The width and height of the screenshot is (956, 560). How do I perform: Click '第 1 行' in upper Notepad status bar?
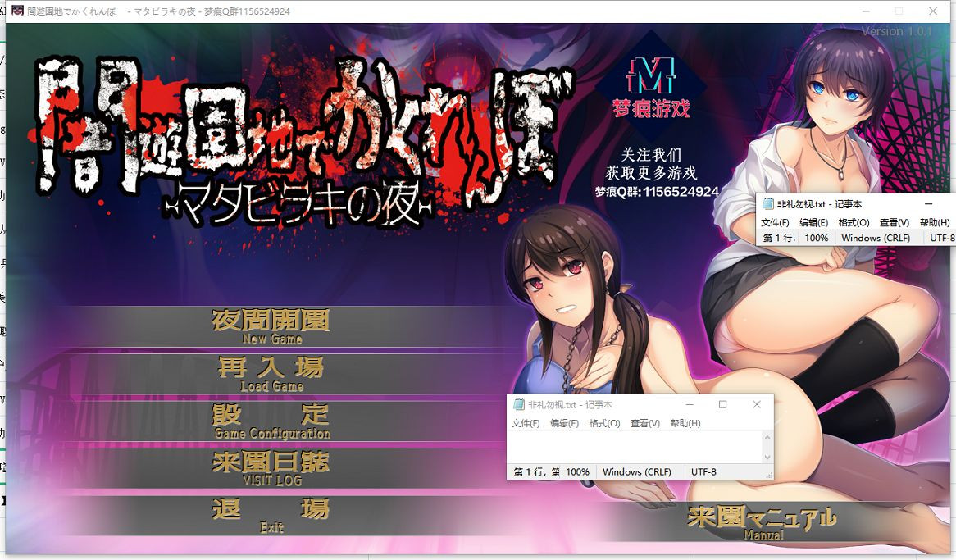779,238
